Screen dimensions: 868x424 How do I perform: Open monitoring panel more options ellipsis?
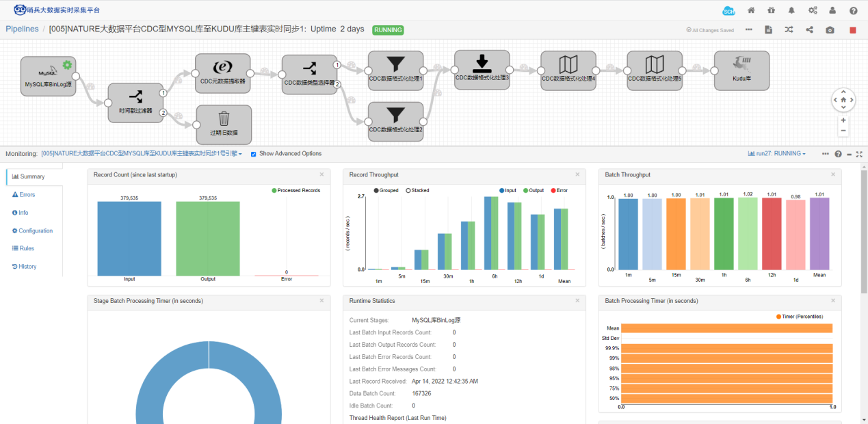pyautogui.click(x=826, y=154)
